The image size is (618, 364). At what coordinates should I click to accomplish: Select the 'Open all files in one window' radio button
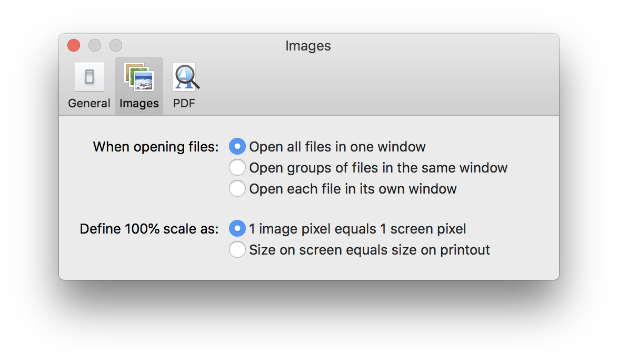[237, 147]
